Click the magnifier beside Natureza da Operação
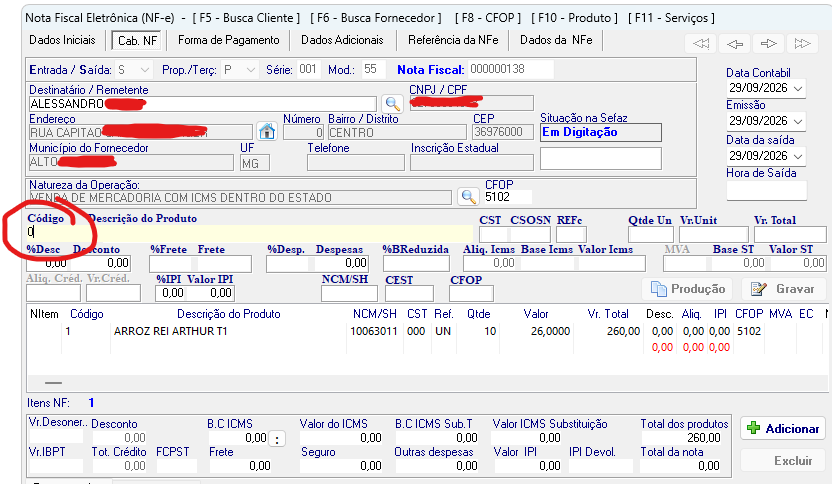Image resolution: width=832 pixels, height=484 pixels. 468,197
